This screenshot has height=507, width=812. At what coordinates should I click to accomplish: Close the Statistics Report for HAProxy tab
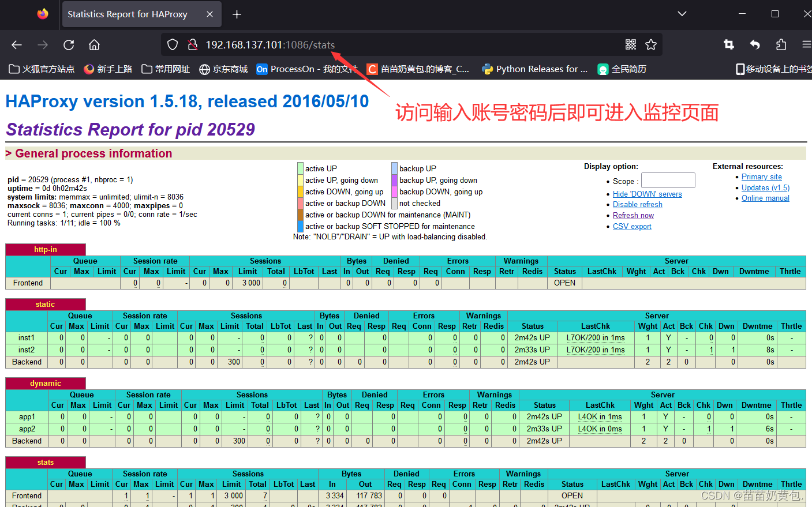209,14
